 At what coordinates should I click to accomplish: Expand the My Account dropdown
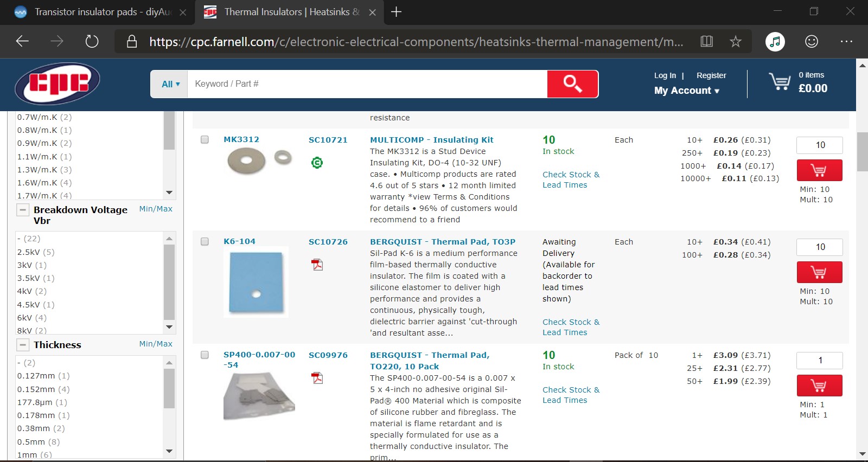pyautogui.click(x=686, y=91)
